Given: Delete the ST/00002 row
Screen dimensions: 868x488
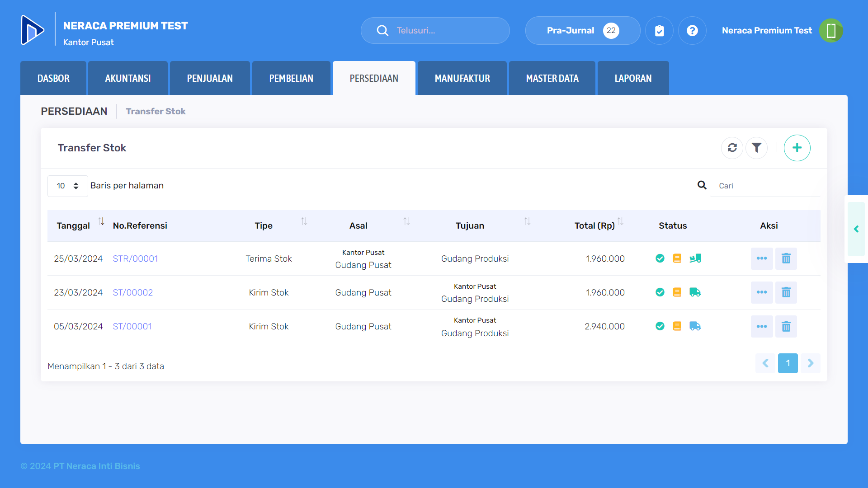Looking at the screenshot, I should click(x=786, y=292).
